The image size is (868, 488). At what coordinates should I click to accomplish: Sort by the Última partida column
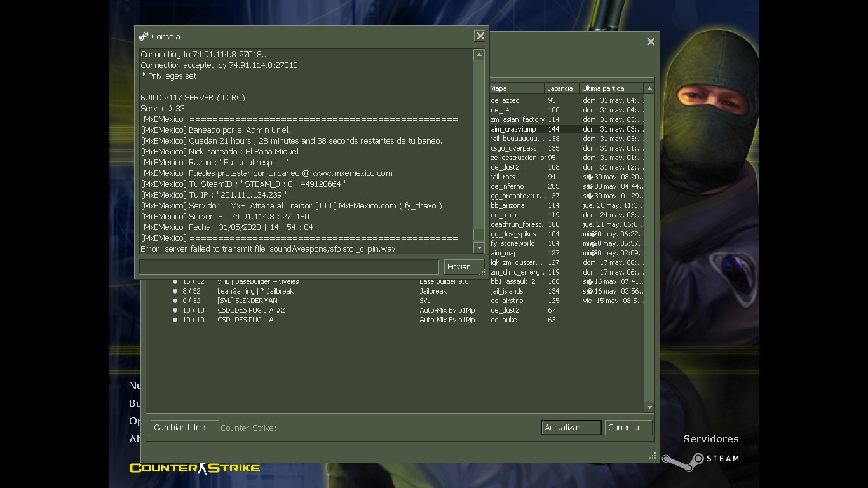point(611,88)
